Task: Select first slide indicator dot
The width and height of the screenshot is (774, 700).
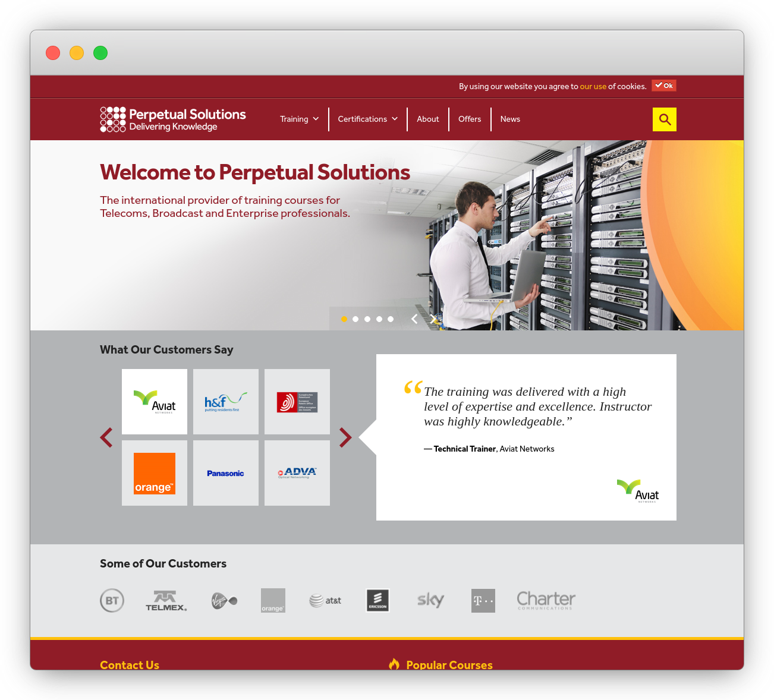Action: [344, 319]
